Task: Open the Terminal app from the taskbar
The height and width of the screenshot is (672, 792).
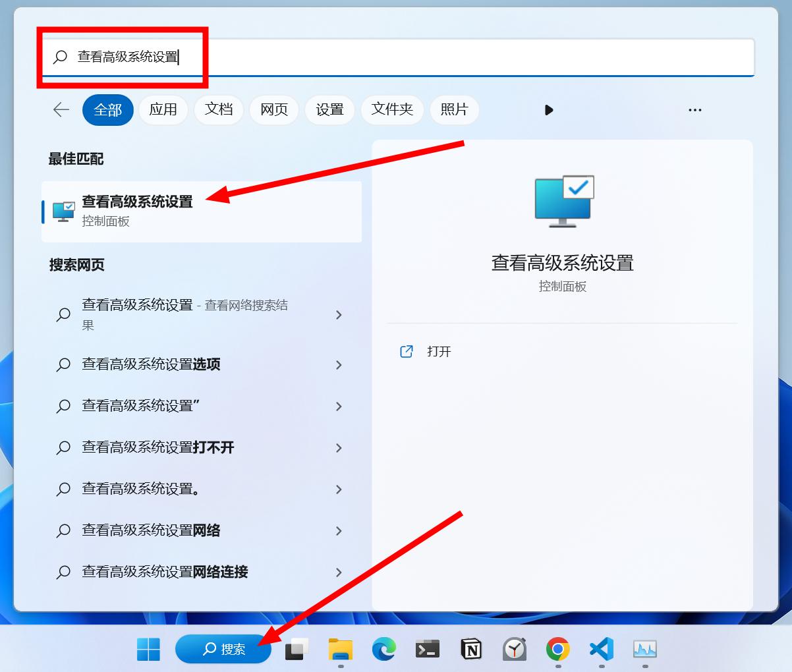Action: 428,650
